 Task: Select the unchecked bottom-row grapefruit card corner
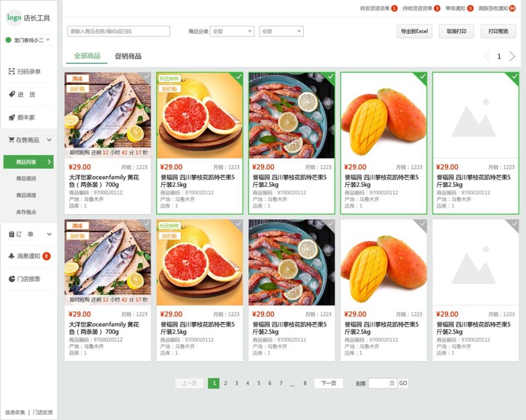[x=238, y=224]
